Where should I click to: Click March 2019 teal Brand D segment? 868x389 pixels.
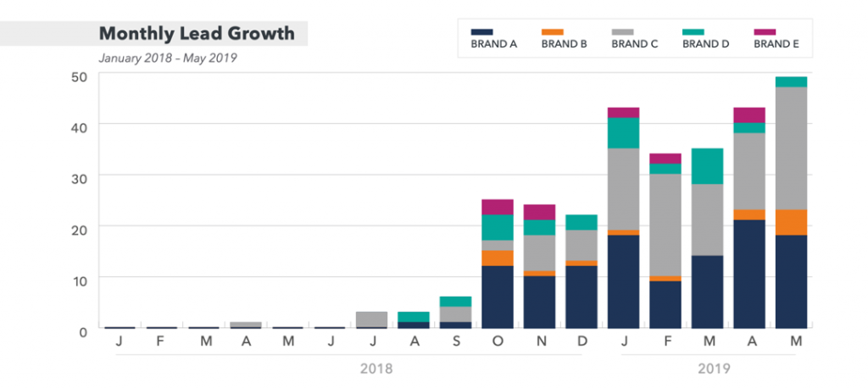pyautogui.click(x=708, y=166)
